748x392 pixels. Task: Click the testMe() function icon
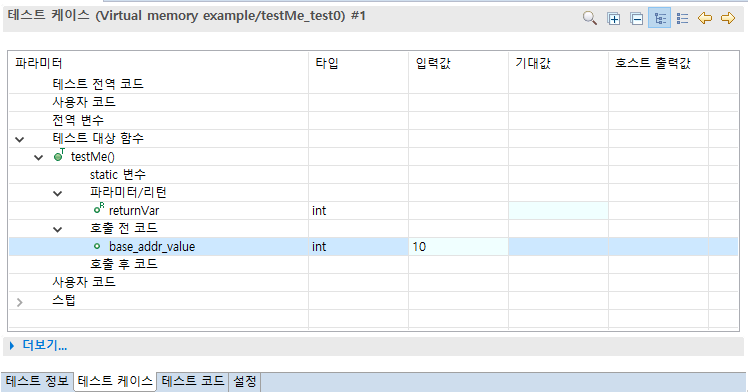coord(59,155)
